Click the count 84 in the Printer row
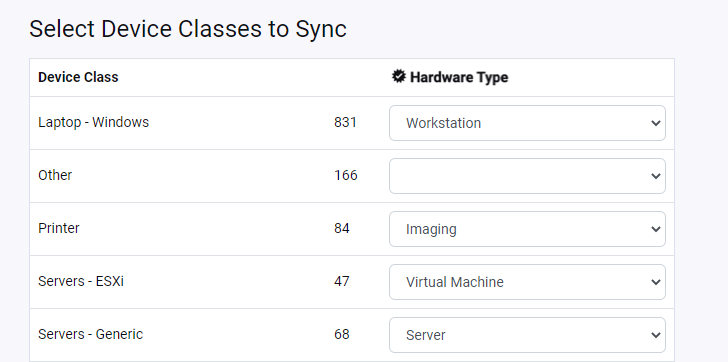728x362 pixels. click(342, 228)
